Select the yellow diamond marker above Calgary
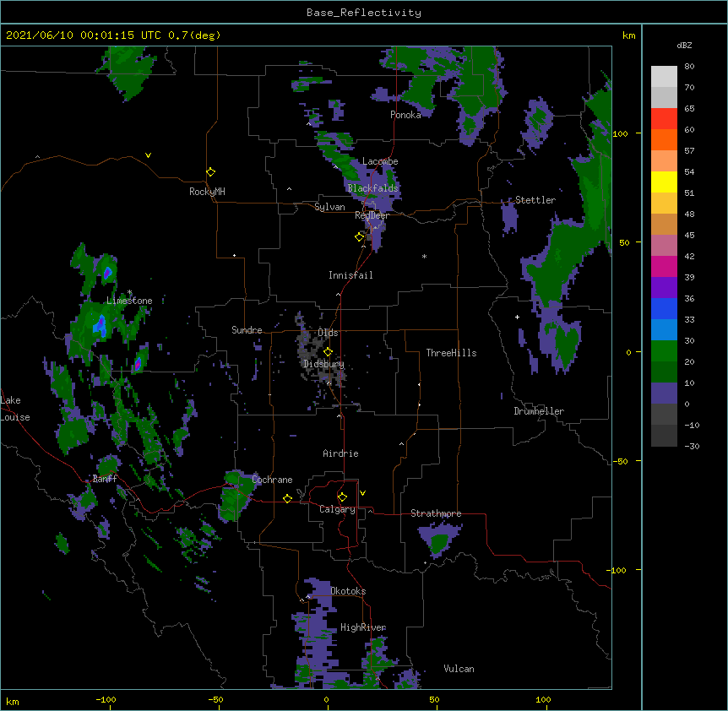728x711 pixels. (x=342, y=497)
